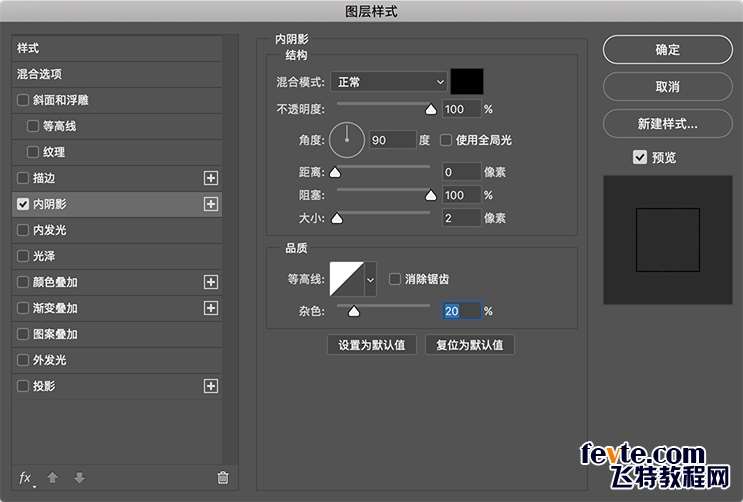Add another 内阴影 effect with plus icon

pos(211,204)
